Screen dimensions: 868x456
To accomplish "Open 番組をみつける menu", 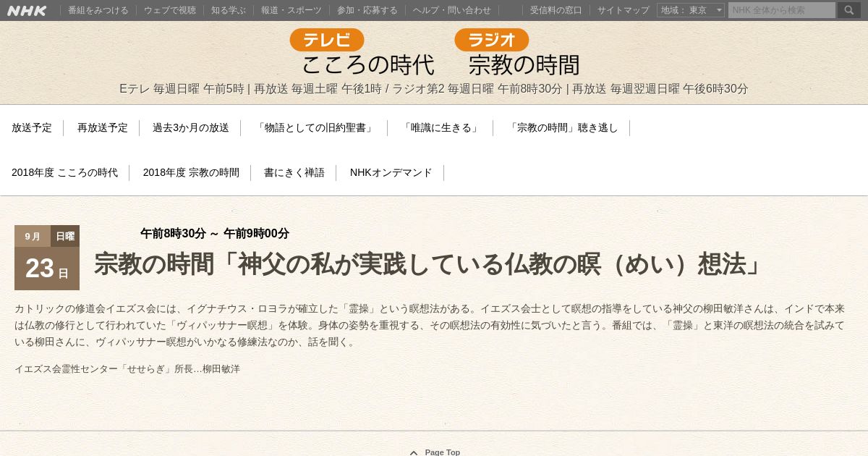I will (x=98, y=10).
